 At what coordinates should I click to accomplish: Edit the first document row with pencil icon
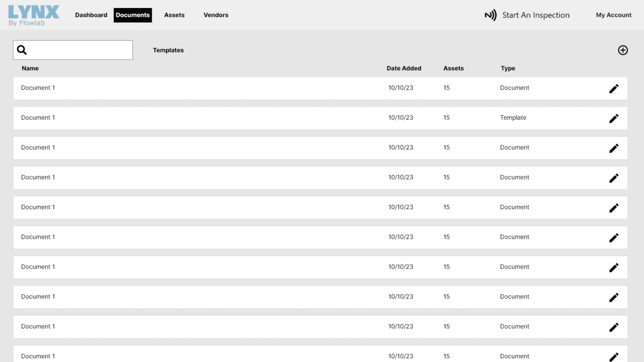coord(614,88)
